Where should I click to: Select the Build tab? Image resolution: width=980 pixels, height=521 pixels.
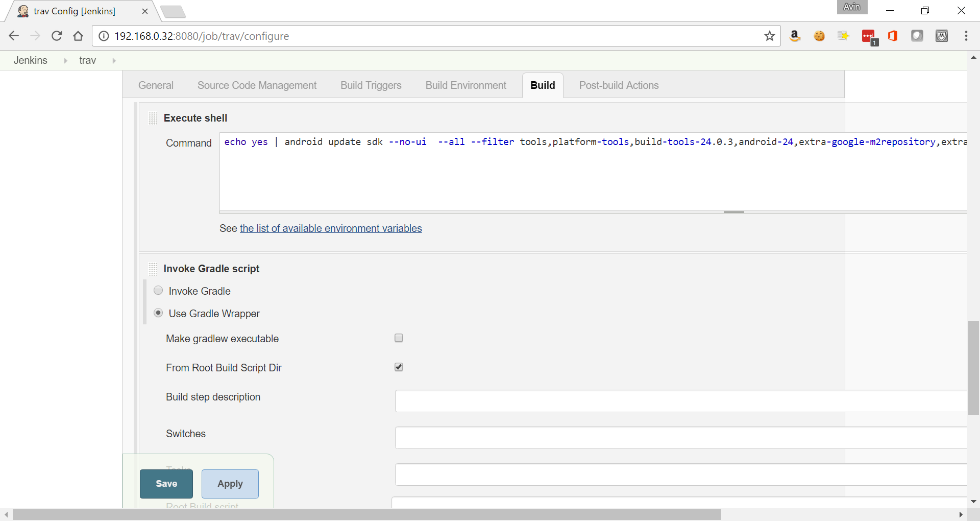543,85
